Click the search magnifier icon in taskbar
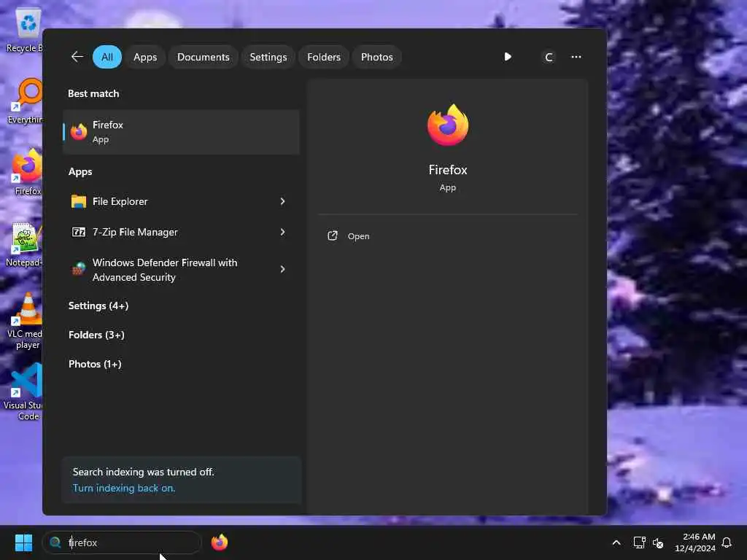Viewport: 747px width, 560px height. [55, 542]
